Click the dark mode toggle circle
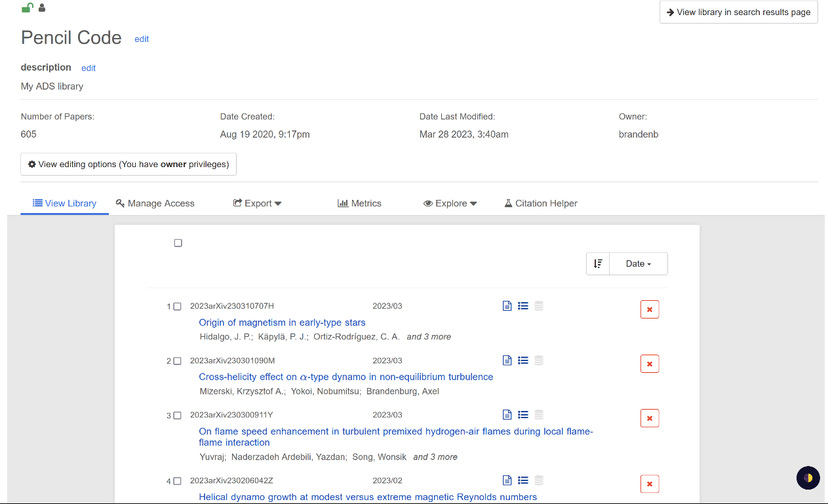 tap(808, 478)
